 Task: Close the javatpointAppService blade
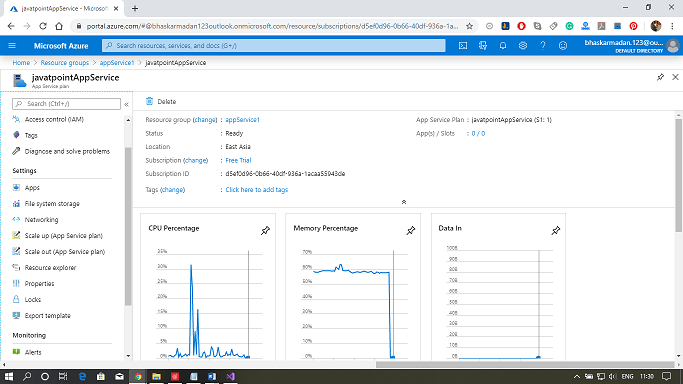click(x=675, y=77)
